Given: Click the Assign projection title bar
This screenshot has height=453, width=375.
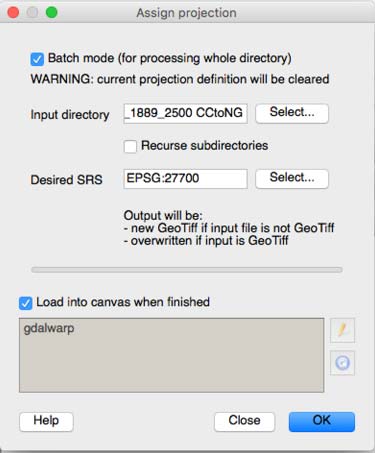Looking at the screenshot, I should click(187, 13).
